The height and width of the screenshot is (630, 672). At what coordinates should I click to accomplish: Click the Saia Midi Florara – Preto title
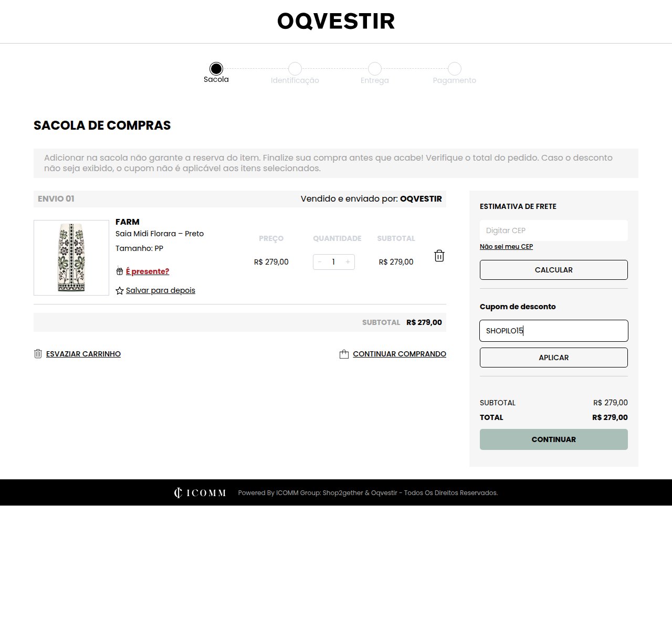pyautogui.click(x=160, y=234)
